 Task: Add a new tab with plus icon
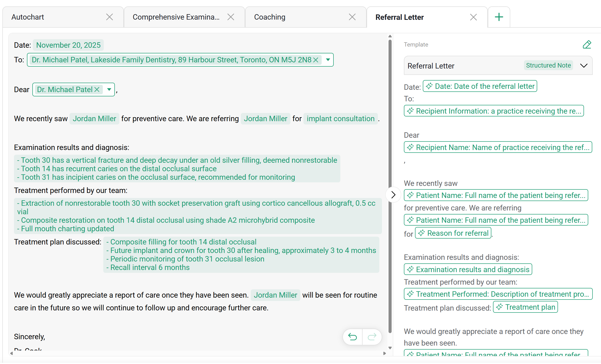[499, 17]
